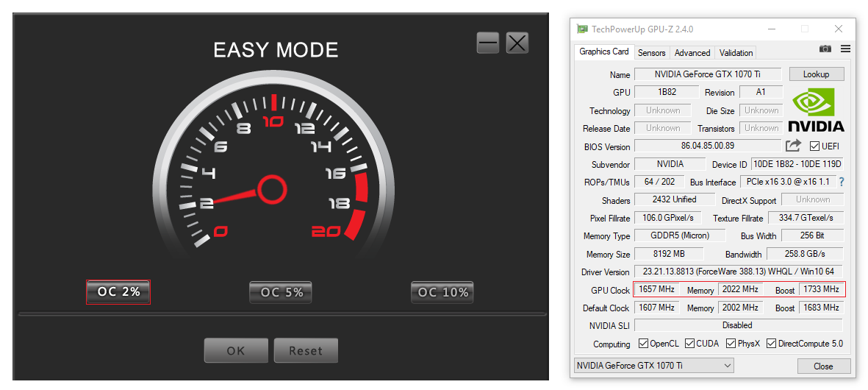This screenshot has width=868, height=390.
Task: Open the GPU-Z hamburger menu icon
Action: click(845, 49)
